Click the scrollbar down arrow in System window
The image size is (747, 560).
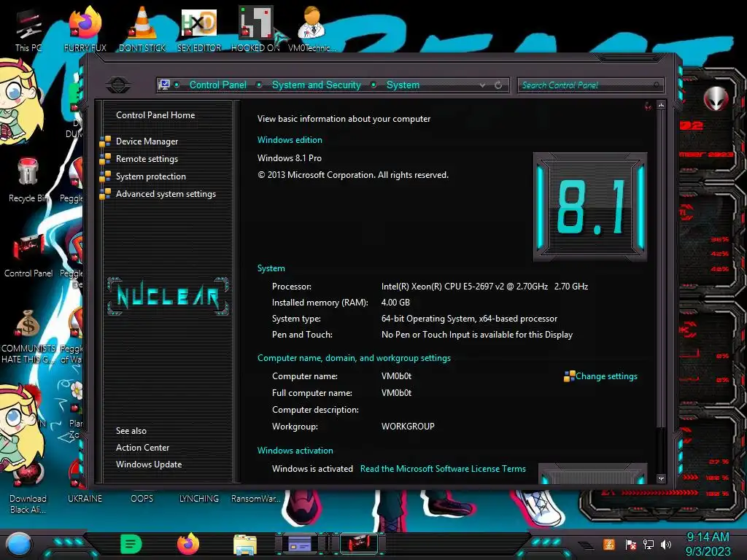661,478
